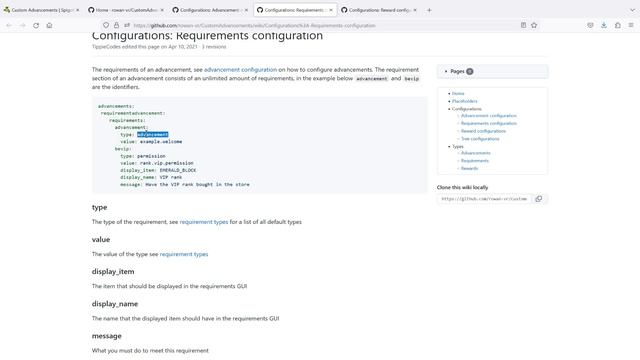Copy the wiki clone URL to clipboard

point(539,199)
